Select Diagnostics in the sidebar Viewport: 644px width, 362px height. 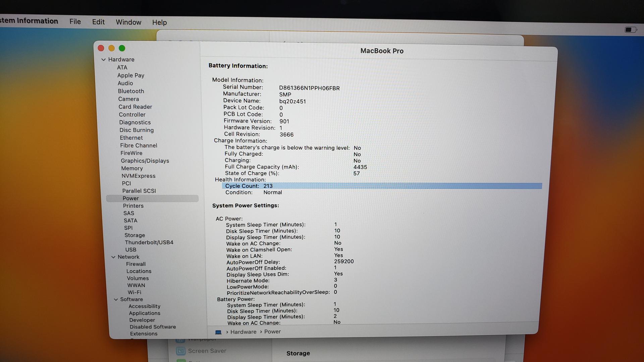pyautogui.click(x=135, y=122)
